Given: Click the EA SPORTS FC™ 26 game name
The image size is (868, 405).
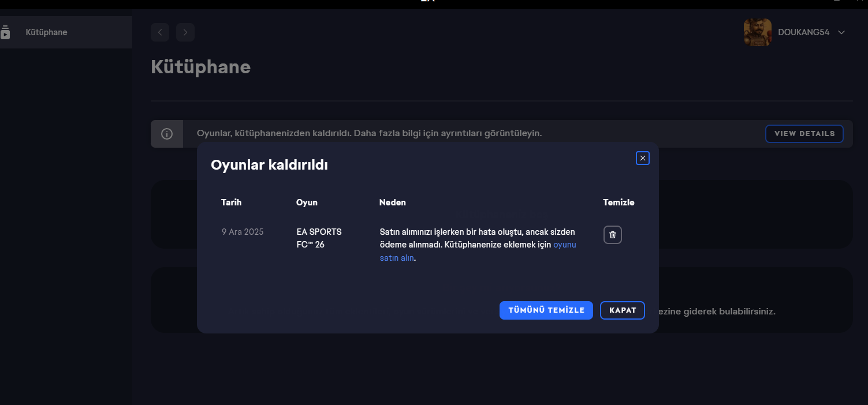Looking at the screenshot, I should 319,238.
